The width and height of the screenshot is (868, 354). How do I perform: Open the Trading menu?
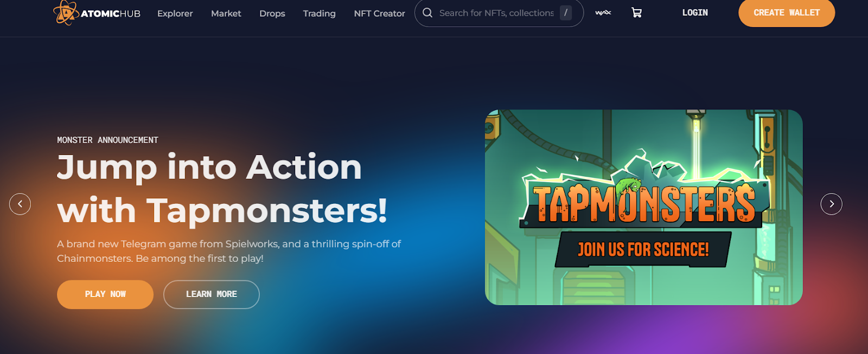(320, 14)
